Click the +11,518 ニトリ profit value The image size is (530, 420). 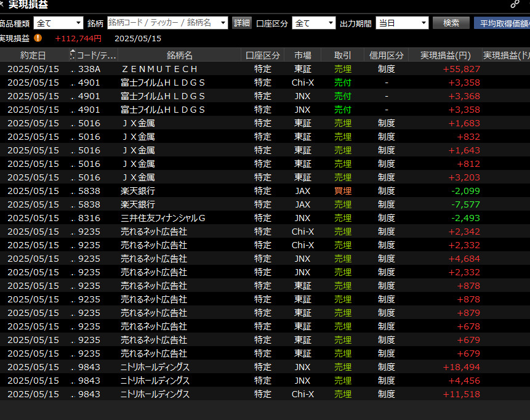(462, 394)
